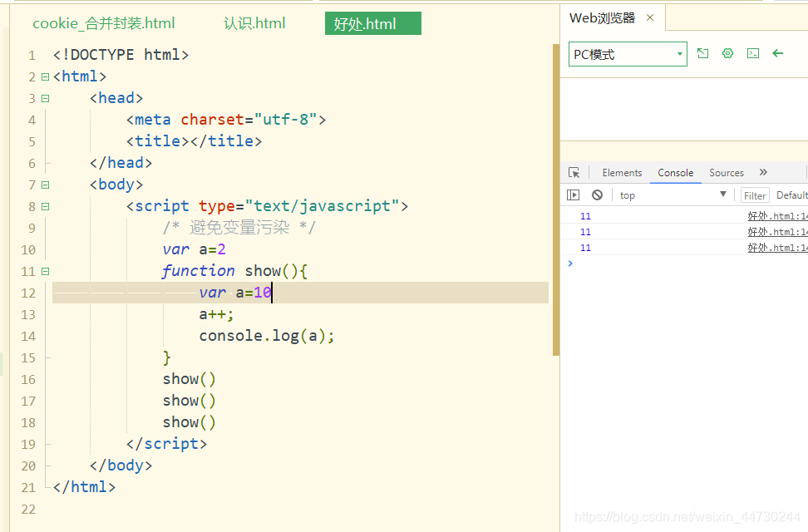
Task: Click the meta charset="utf-8" line
Action: pos(226,120)
